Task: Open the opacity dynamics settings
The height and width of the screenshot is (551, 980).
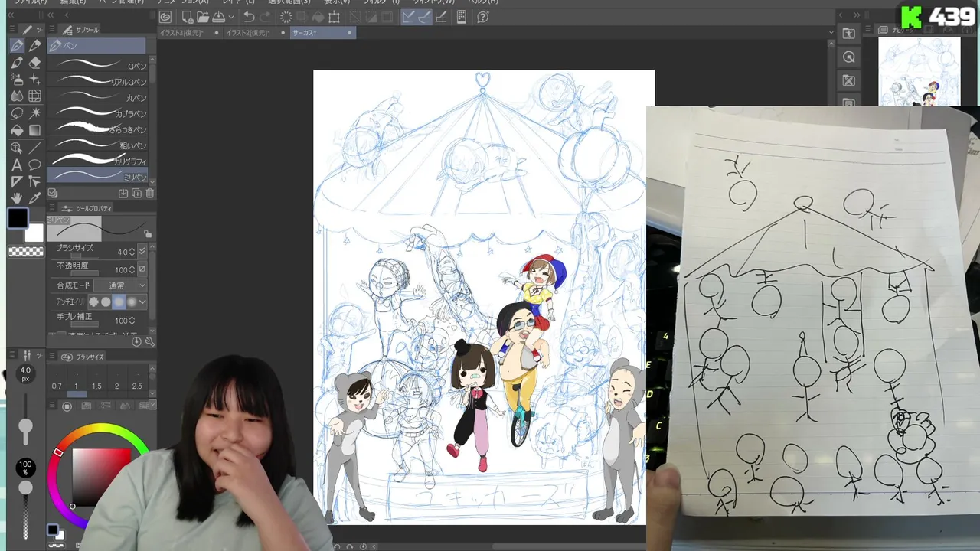Action: pyautogui.click(x=142, y=269)
